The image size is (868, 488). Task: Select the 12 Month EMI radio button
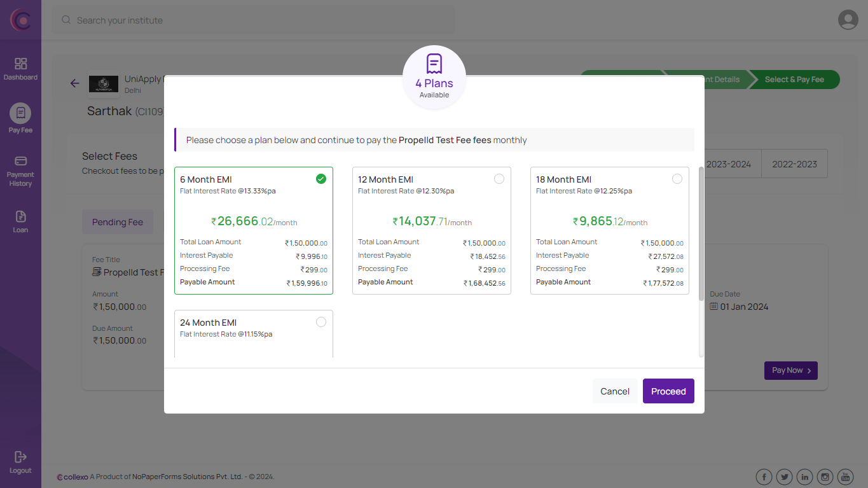coord(499,179)
